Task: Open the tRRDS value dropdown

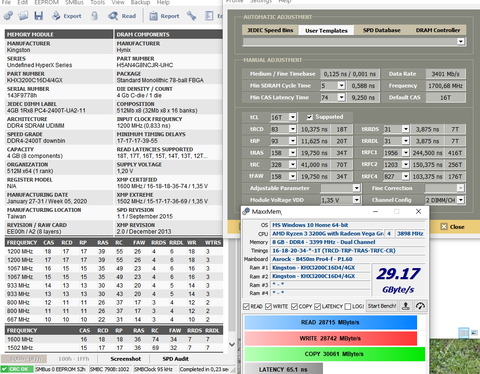Action: (405, 129)
